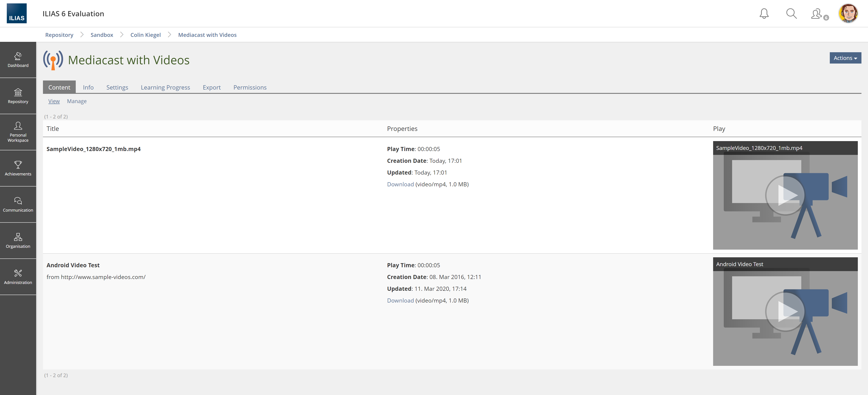868x395 pixels.
Task: Open the search magnifier icon
Action: tap(791, 14)
